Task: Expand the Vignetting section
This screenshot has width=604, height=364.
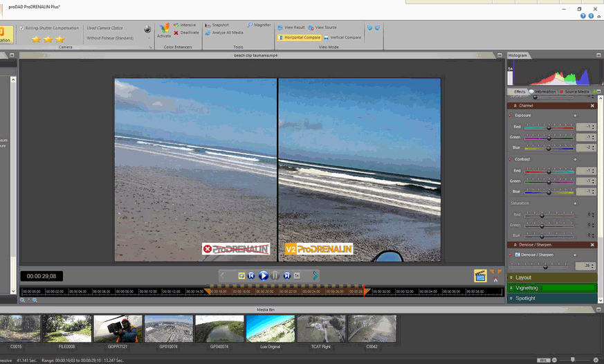Action: tap(552, 288)
